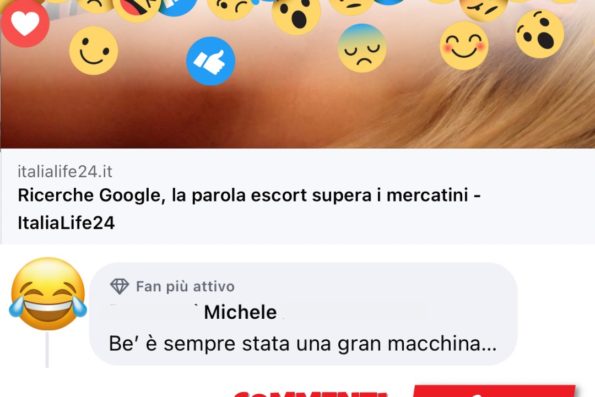Click the laughing-tears emoji avatar
Screen dimensions: 595x397
click(48, 294)
